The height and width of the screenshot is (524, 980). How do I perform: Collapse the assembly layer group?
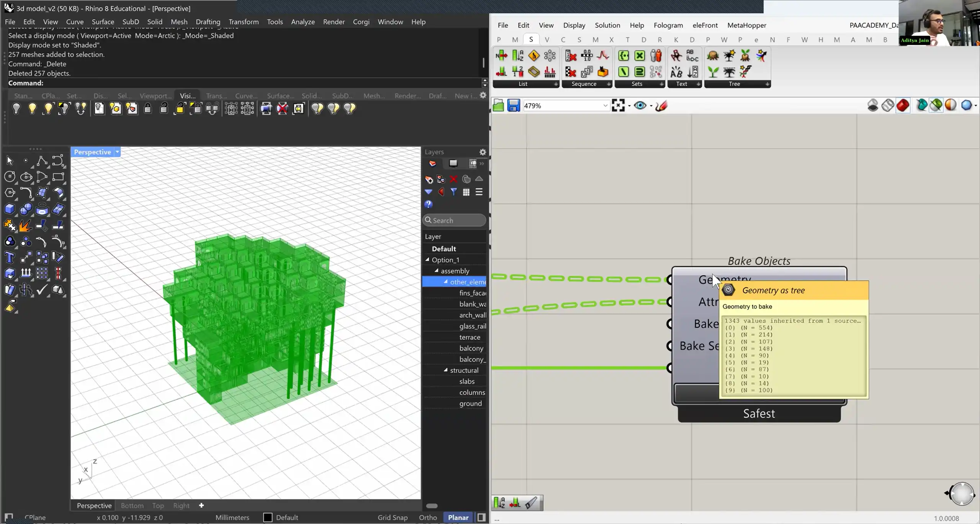pyautogui.click(x=437, y=271)
